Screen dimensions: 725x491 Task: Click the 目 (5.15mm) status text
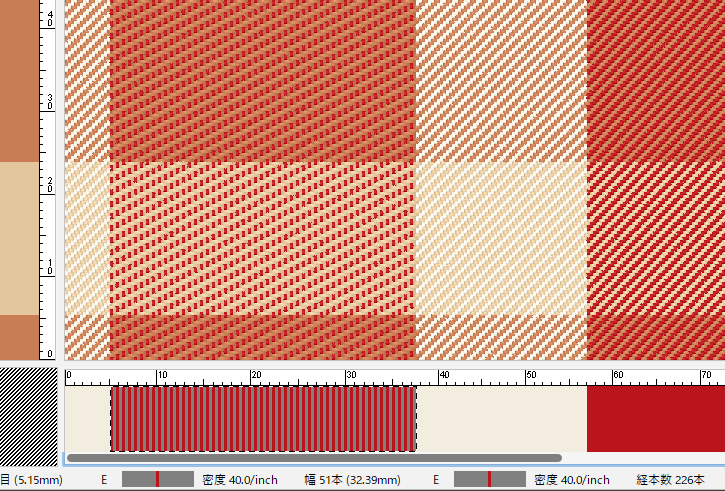31,479
